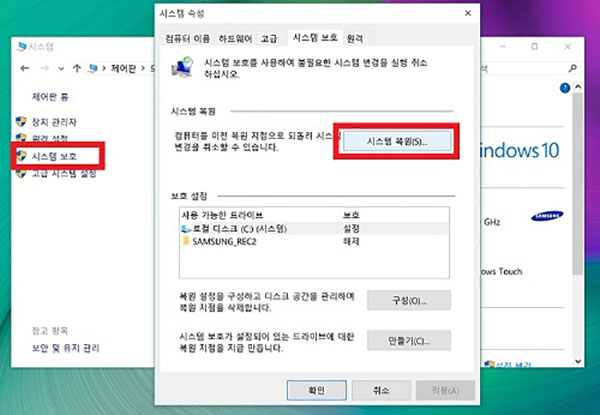The image size is (600, 415).
Task: Click the 시스템 복원(S)... button
Action: pyautogui.click(x=397, y=141)
